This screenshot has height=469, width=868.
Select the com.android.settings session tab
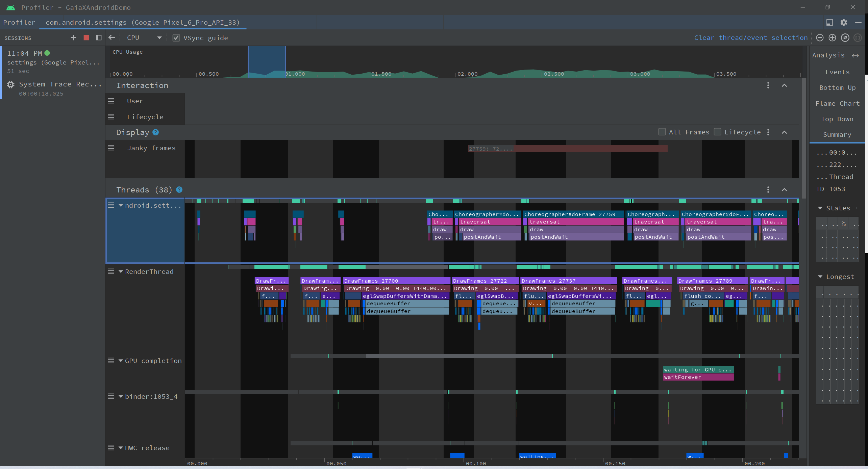143,22
